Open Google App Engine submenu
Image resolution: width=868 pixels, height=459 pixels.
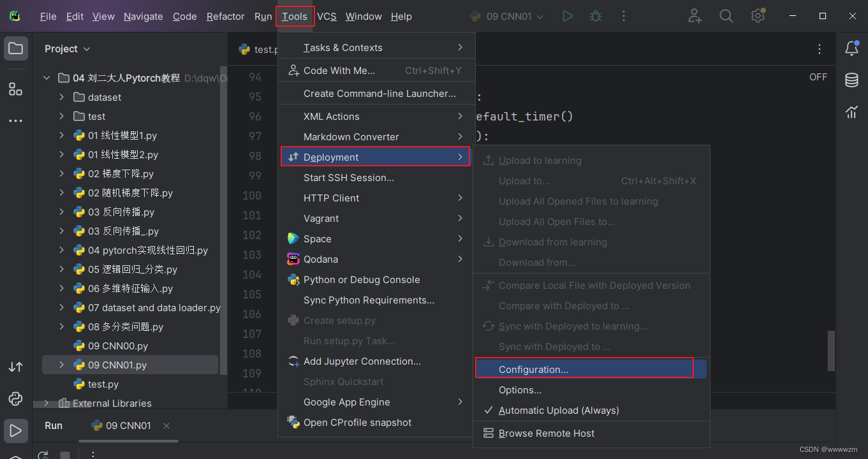point(376,402)
